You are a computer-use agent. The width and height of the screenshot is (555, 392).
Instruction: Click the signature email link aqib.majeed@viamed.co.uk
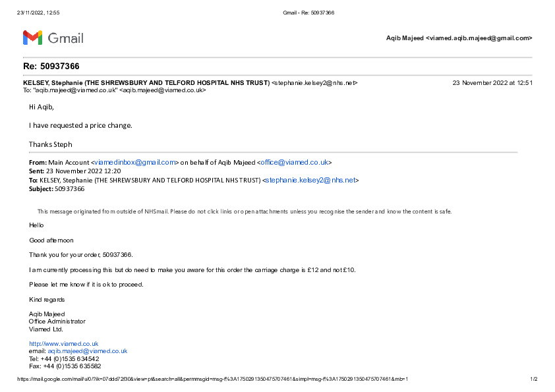coord(87,351)
